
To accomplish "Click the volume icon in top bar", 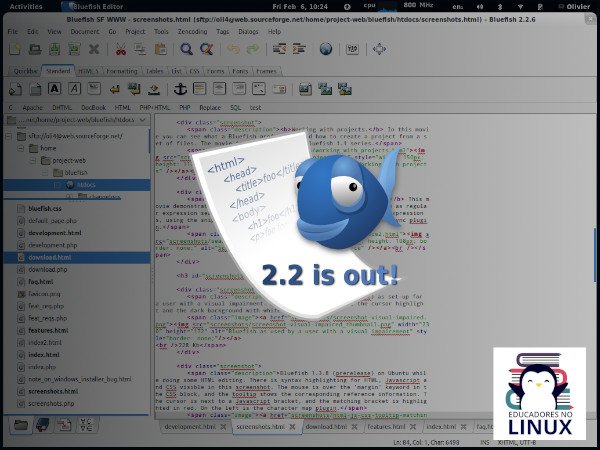I will (x=479, y=7).
